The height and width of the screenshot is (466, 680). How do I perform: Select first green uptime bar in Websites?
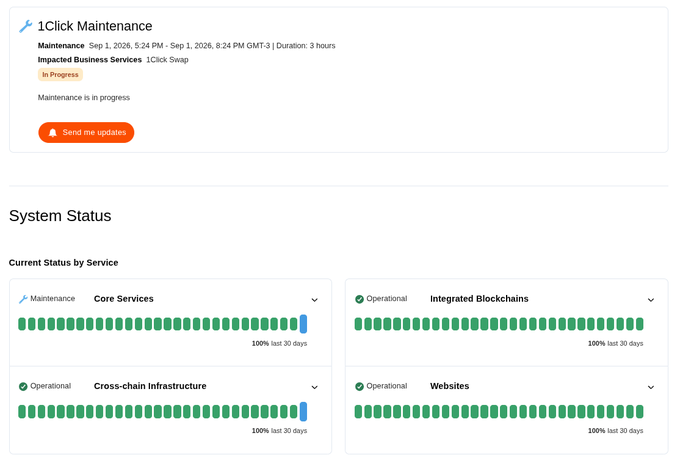coord(358,411)
